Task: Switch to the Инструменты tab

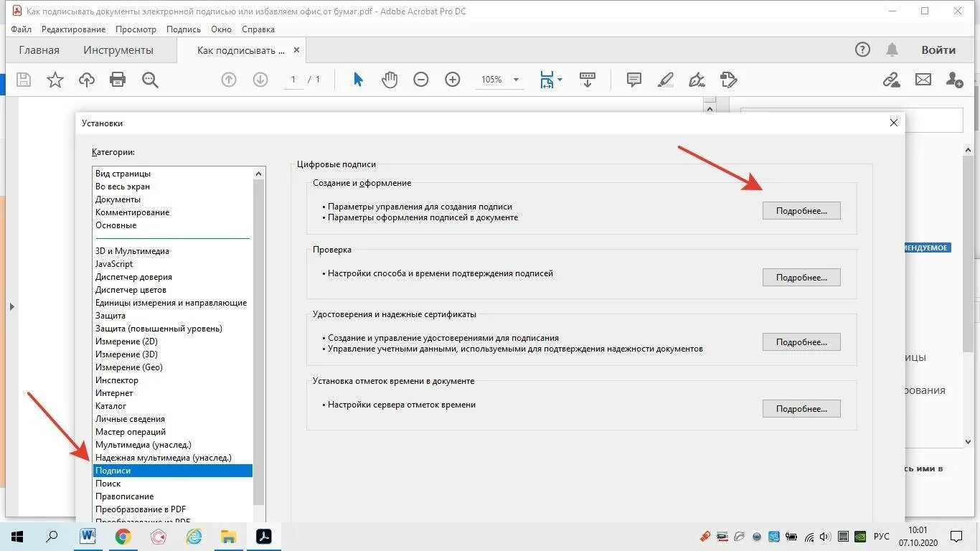Action: pos(118,50)
